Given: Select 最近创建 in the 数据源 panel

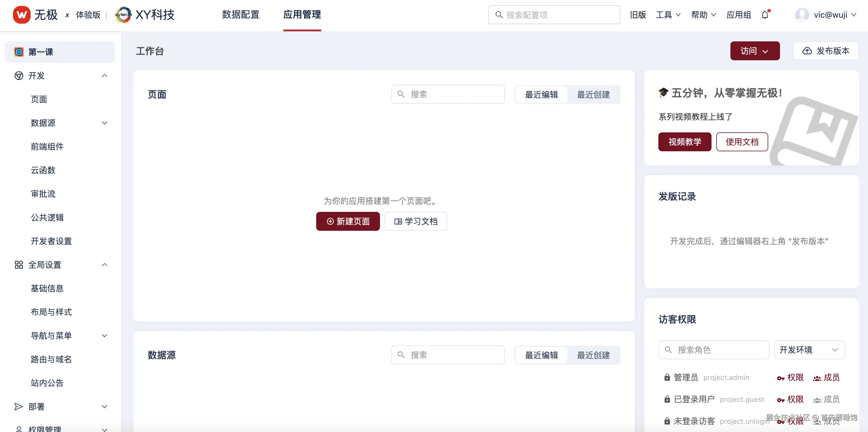Looking at the screenshot, I should tap(593, 355).
